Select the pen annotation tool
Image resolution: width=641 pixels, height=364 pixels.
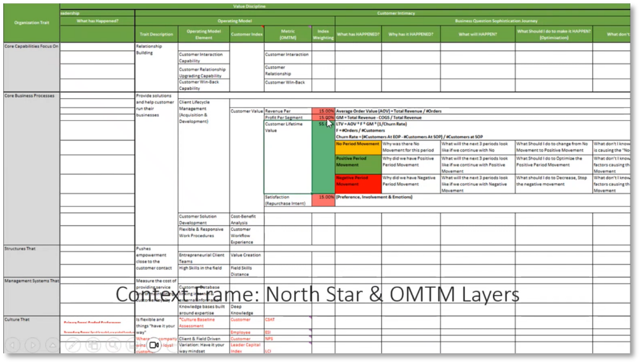[73, 345]
